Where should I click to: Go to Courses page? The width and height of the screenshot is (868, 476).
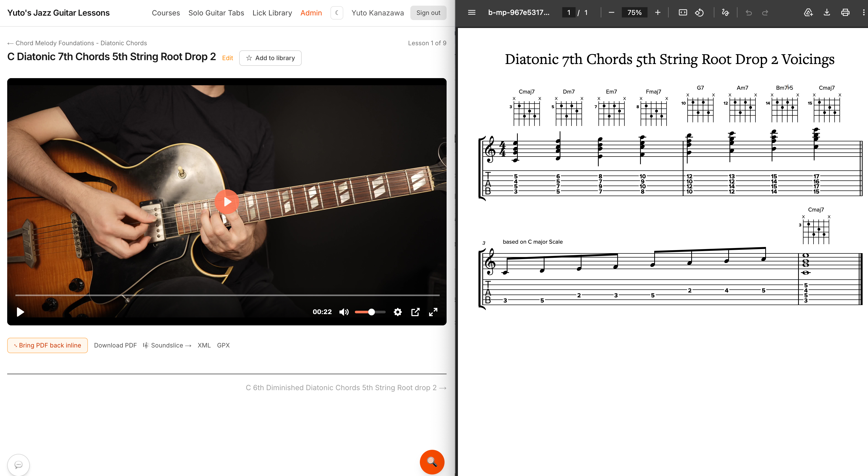point(166,13)
